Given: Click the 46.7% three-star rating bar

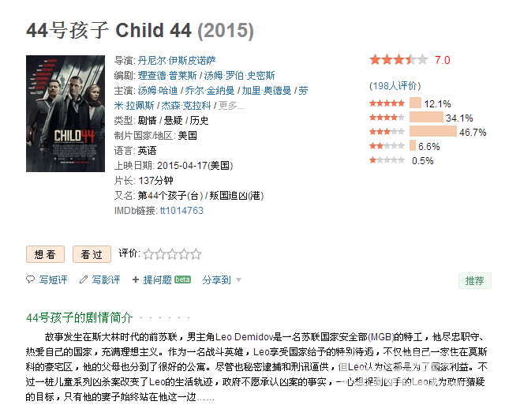Looking at the screenshot, I should [433, 132].
